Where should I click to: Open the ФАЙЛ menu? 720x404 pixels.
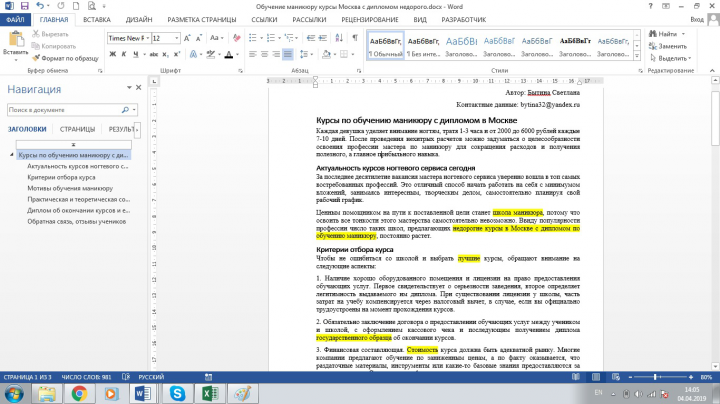coord(15,20)
